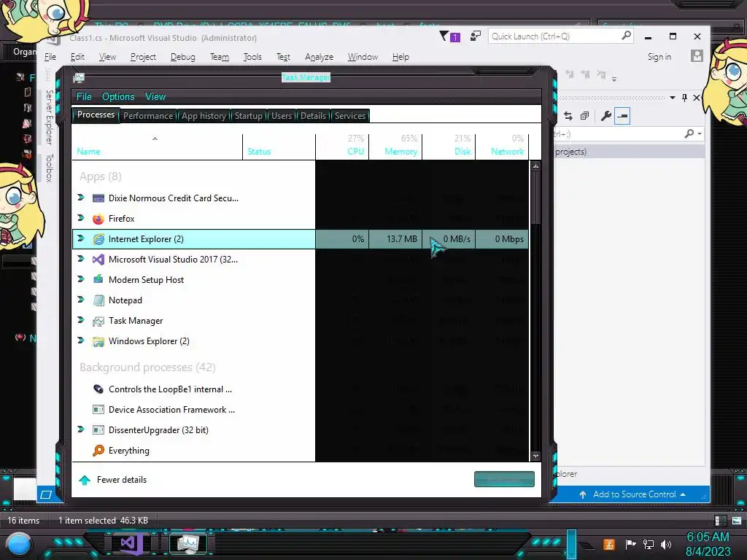Open Solution Explorer search options dropdown

tap(700, 134)
